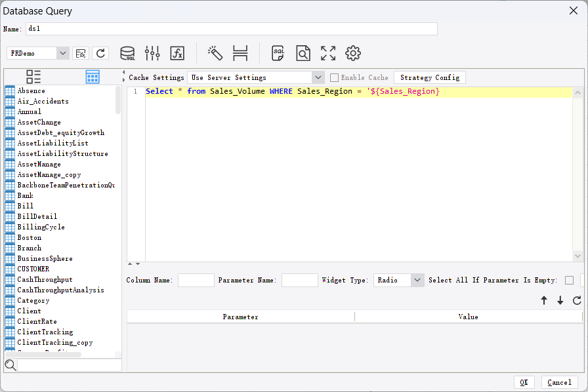Image resolution: width=588 pixels, height=392 pixels.
Task: Open the settings gear icon
Action: [352, 53]
